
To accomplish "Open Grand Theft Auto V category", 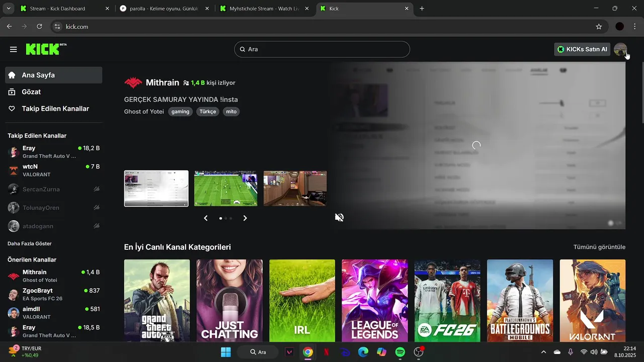I will click(x=157, y=301).
